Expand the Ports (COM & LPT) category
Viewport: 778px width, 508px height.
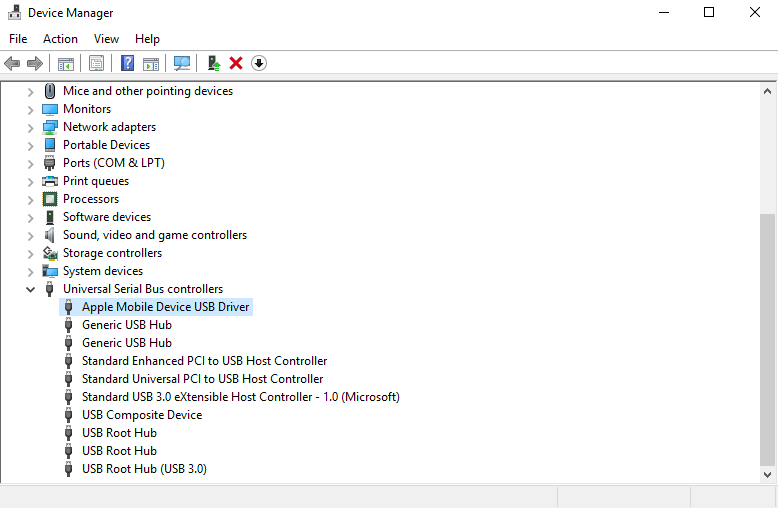pyautogui.click(x=30, y=163)
